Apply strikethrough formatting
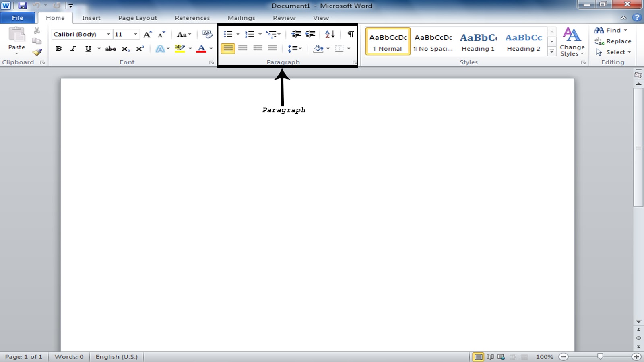 click(111, 48)
